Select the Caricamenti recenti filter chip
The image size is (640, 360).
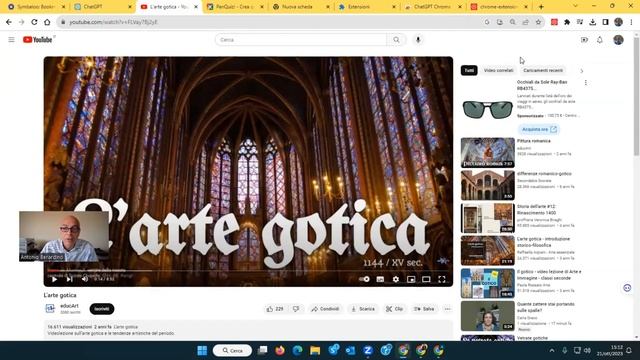click(x=543, y=70)
